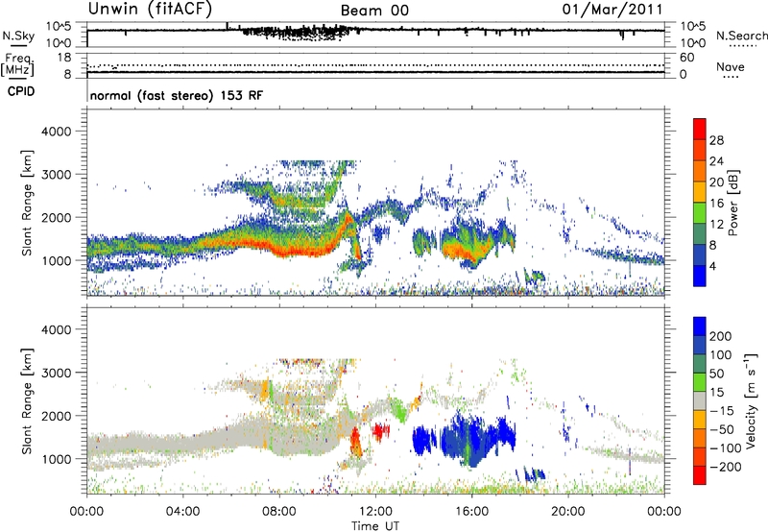Select the 'Freq. [MHz]' axis label
The image size is (768, 532).
pos(18,64)
